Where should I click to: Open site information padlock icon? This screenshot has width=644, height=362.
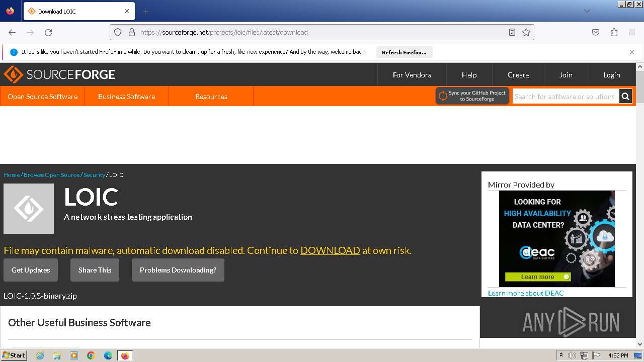click(x=132, y=32)
